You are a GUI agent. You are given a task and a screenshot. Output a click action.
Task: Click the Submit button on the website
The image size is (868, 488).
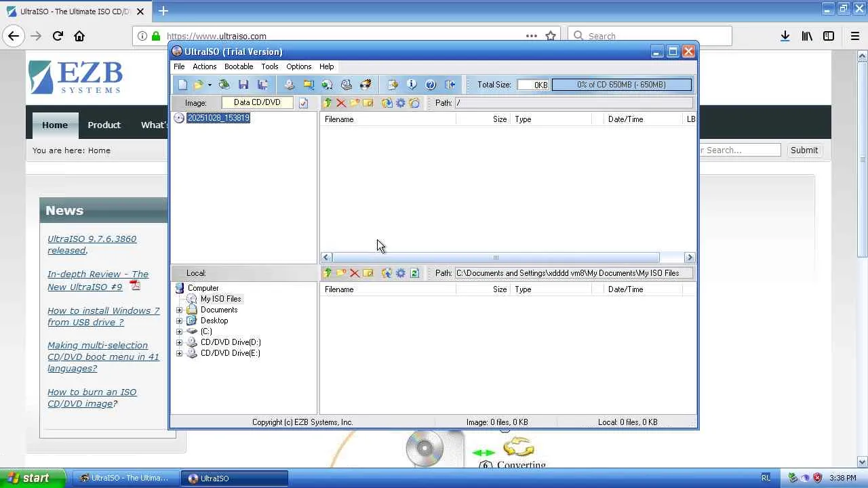(x=804, y=150)
